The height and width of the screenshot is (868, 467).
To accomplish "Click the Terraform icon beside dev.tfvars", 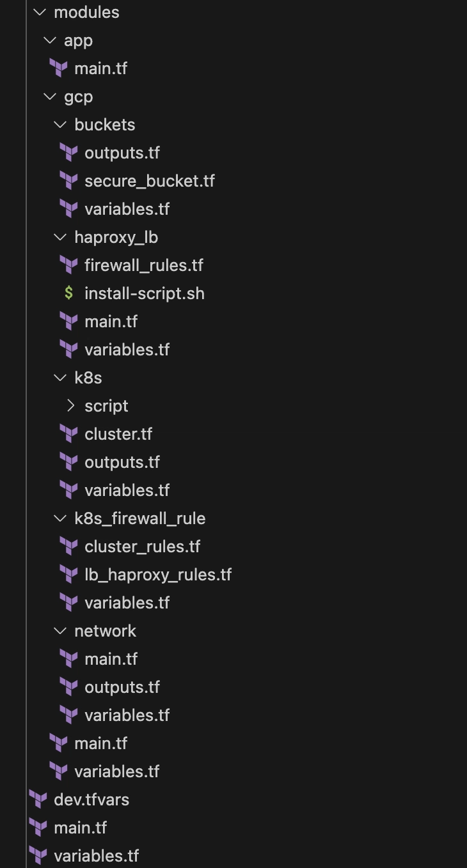I will pyautogui.click(x=38, y=800).
